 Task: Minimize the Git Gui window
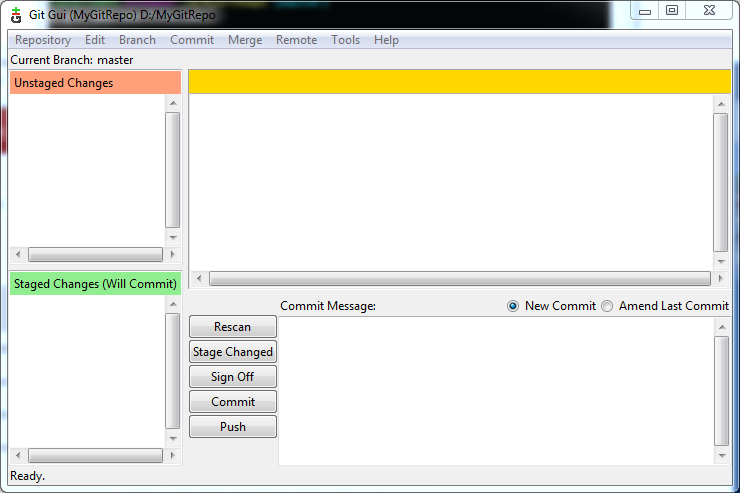[645, 11]
